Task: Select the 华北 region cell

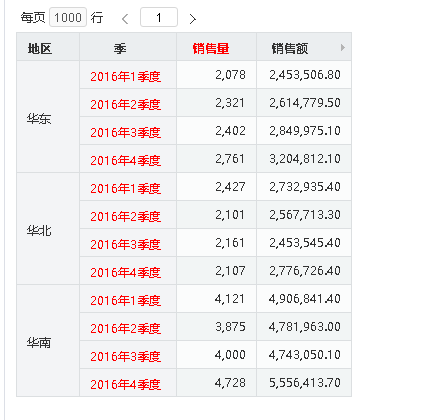Action: point(48,229)
